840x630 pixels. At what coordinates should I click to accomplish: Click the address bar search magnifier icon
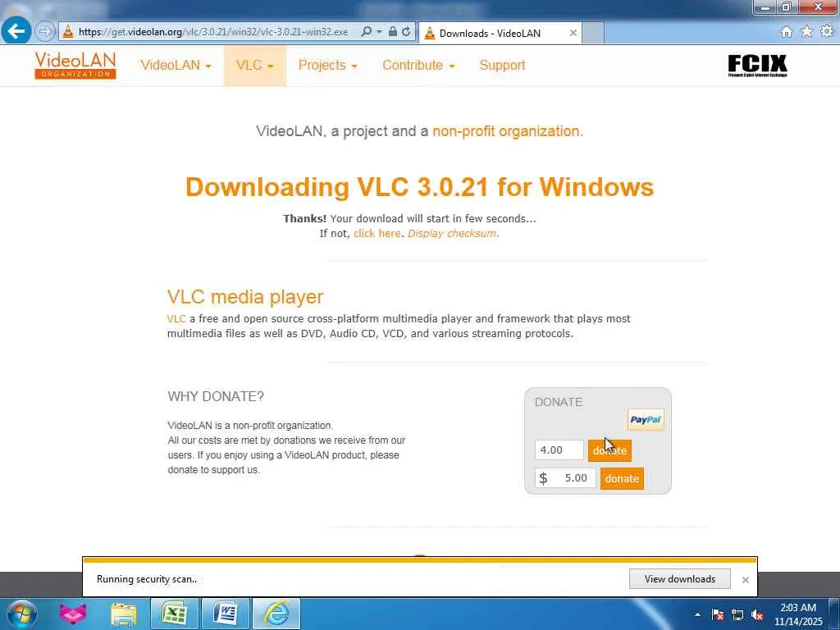(x=366, y=32)
